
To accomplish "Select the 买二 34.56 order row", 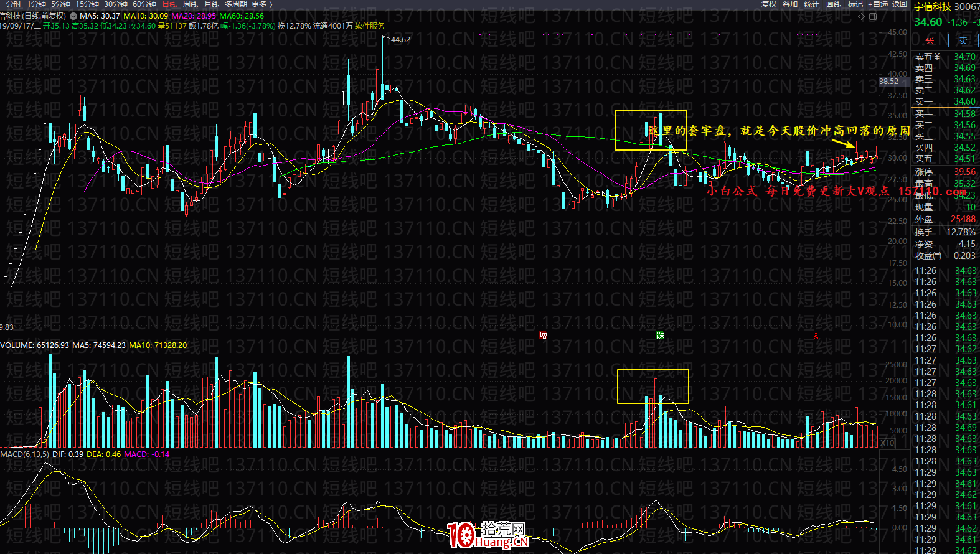I will coord(945,125).
